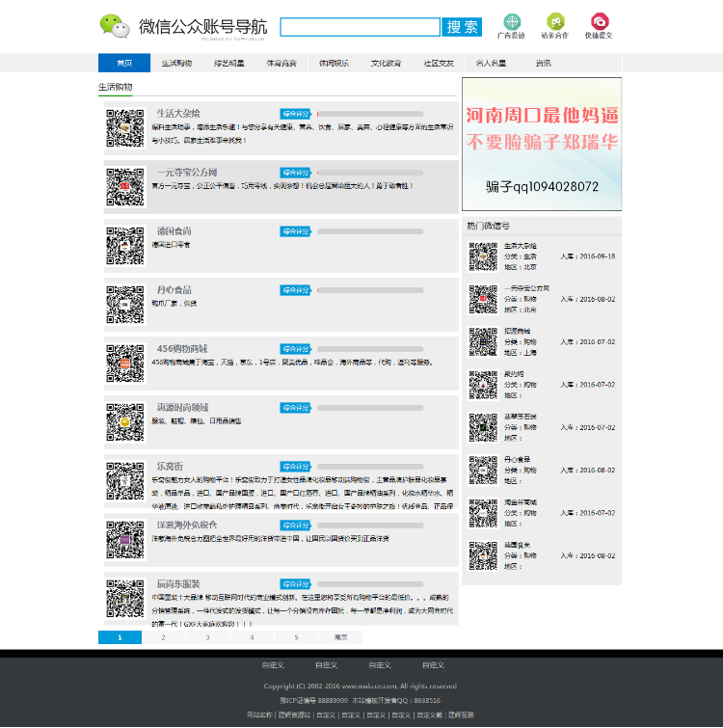
Task: Click the 生活购物 section heading
Action: [x=116, y=87]
